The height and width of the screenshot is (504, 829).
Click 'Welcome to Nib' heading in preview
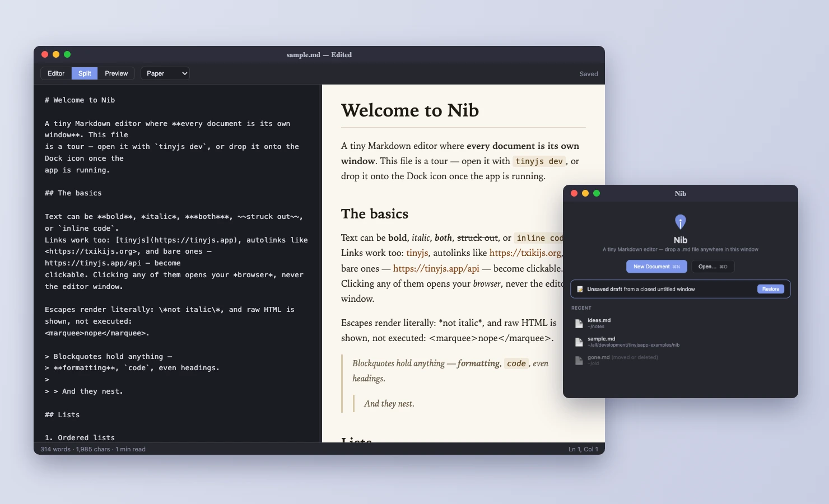point(410,110)
